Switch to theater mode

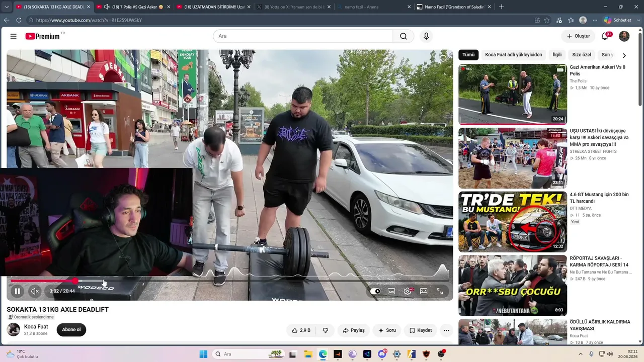click(x=424, y=291)
